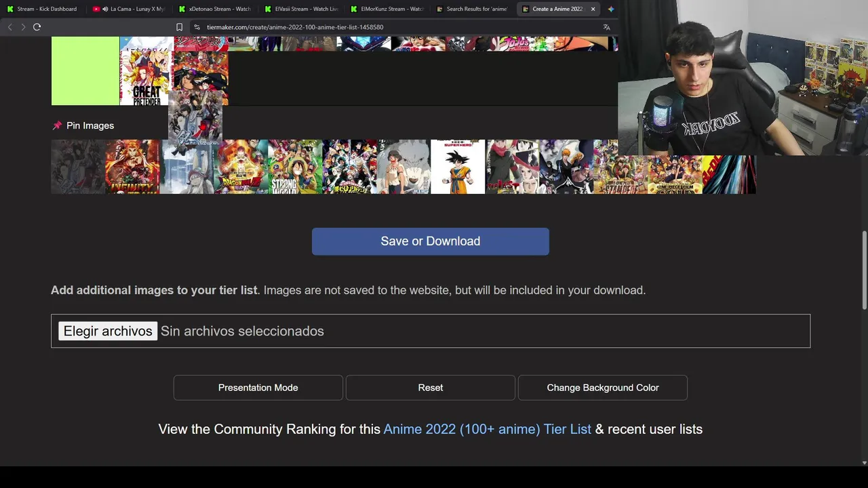Mute the La Cama tab audio icon
The width and height of the screenshot is (868, 488).
tap(105, 9)
